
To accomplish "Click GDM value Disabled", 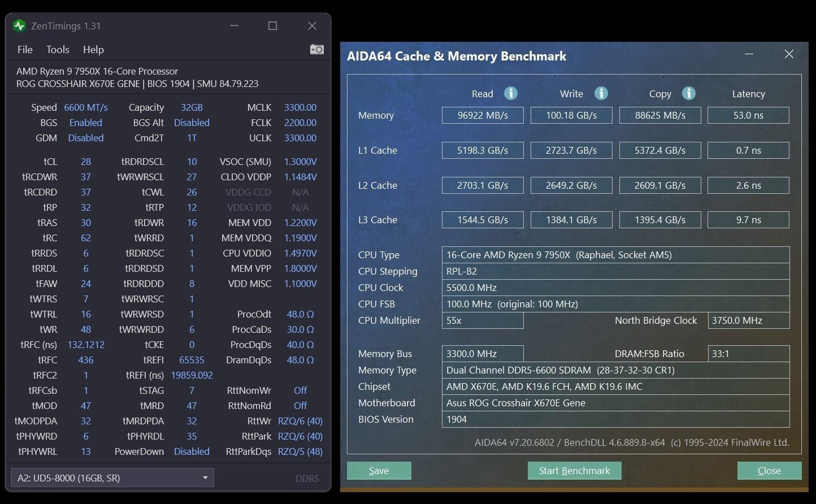I will tap(86, 138).
